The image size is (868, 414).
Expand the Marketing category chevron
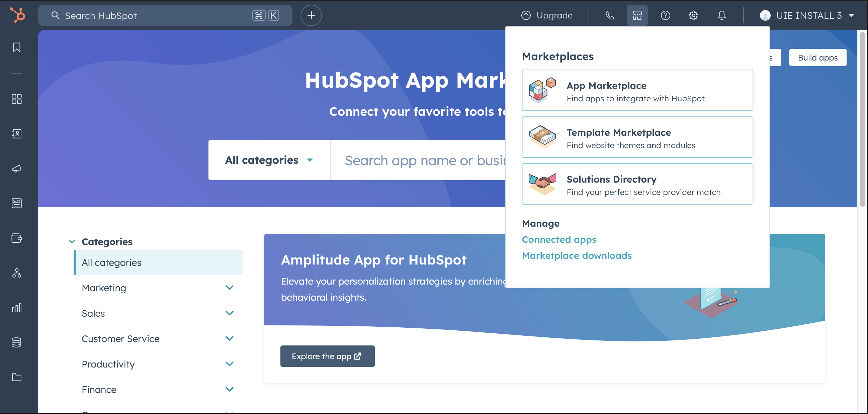point(230,288)
